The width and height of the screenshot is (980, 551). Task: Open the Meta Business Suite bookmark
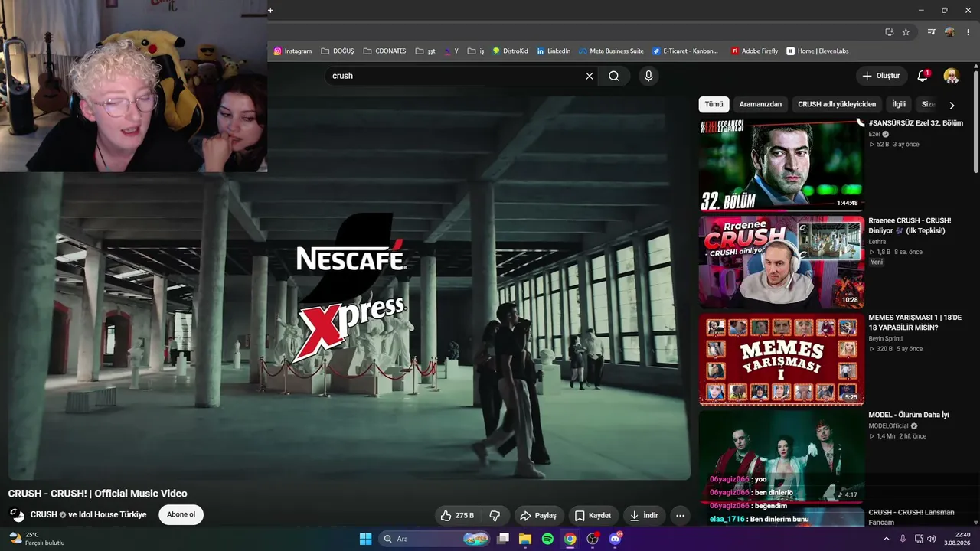point(611,51)
